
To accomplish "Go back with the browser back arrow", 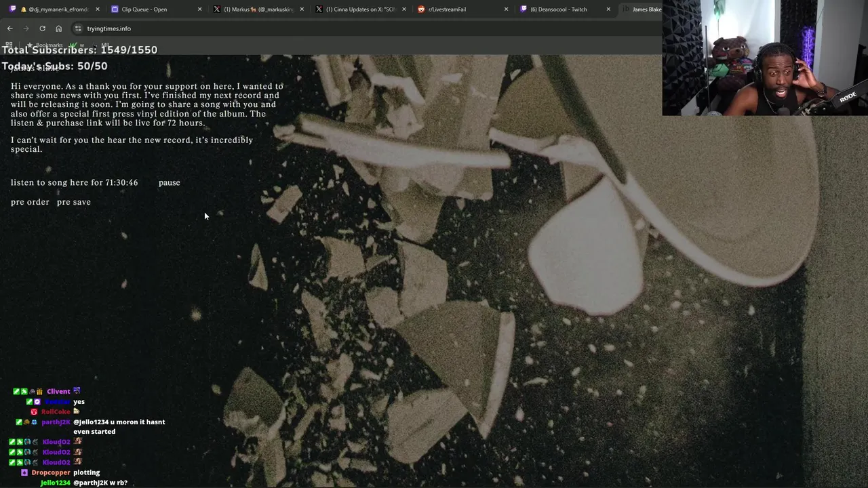I will (9, 28).
